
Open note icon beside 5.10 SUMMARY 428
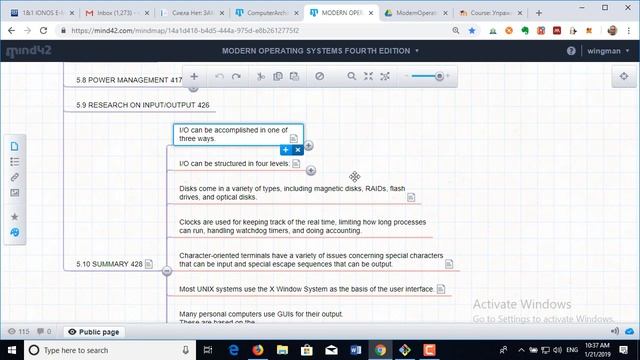[149, 264]
